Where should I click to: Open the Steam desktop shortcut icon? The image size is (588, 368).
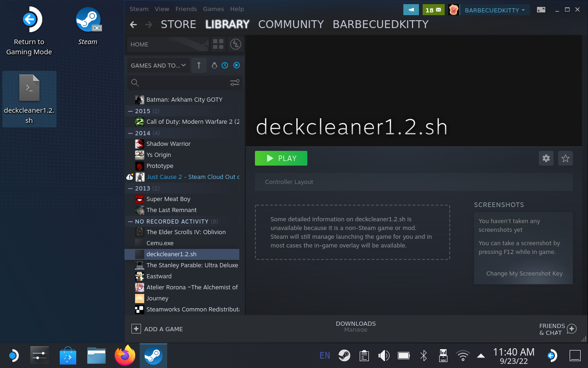click(88, 26)
